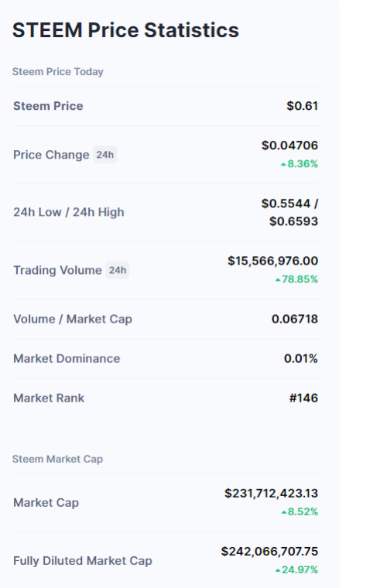
Task: Click the up arrow beside 24.97%
Action: pos(278,570)
